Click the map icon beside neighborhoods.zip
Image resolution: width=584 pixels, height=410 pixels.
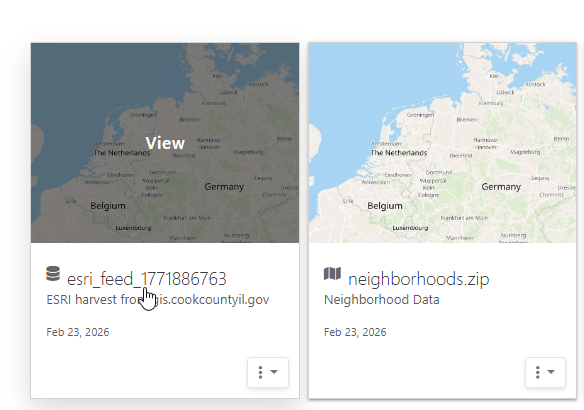pos(332,274)
